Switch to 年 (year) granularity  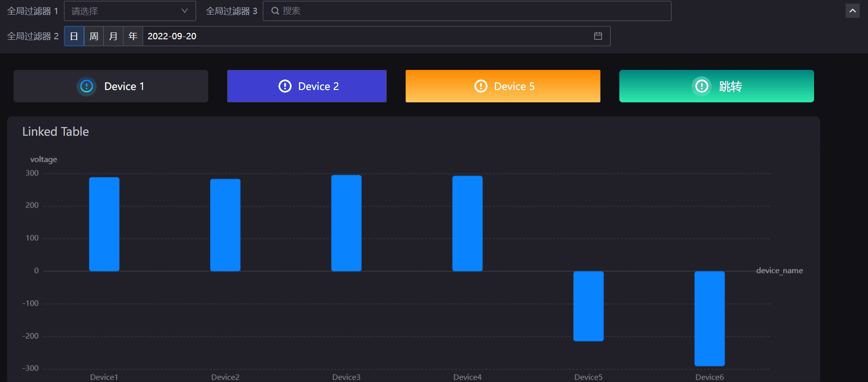pos(133,36)
